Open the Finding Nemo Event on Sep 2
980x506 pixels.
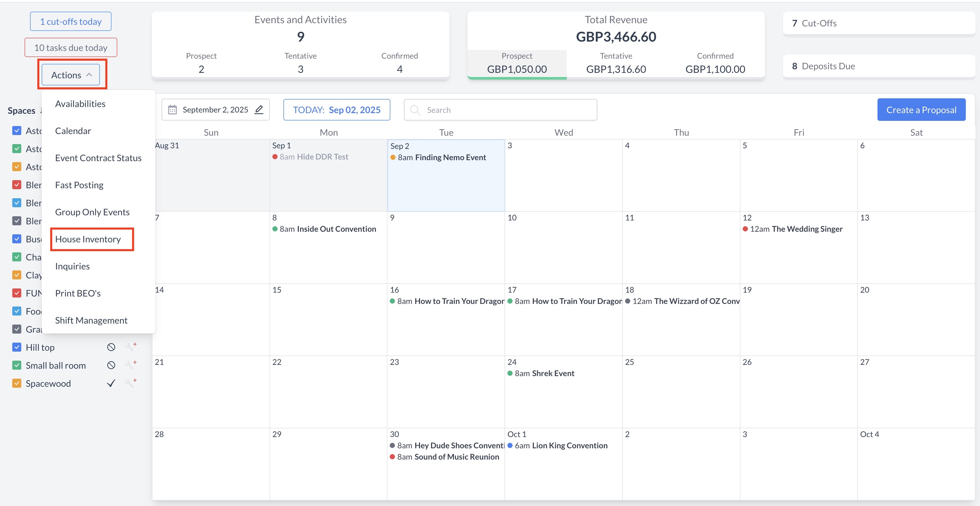[x=450, y=157]
